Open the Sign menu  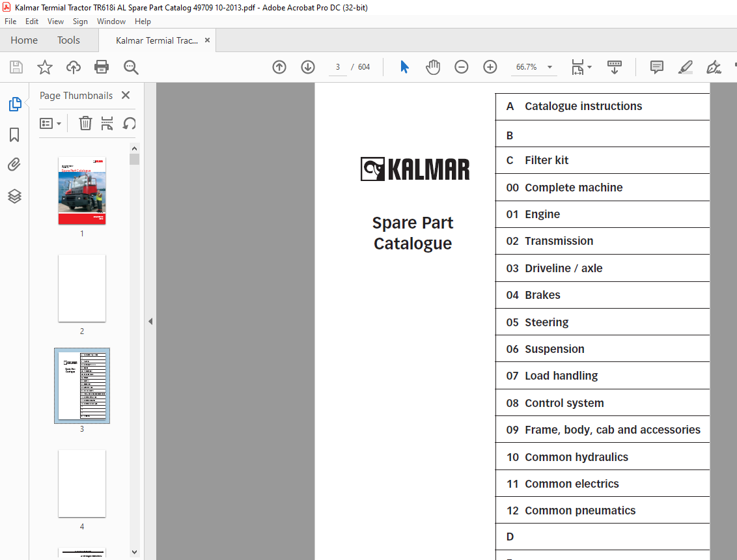80,21
